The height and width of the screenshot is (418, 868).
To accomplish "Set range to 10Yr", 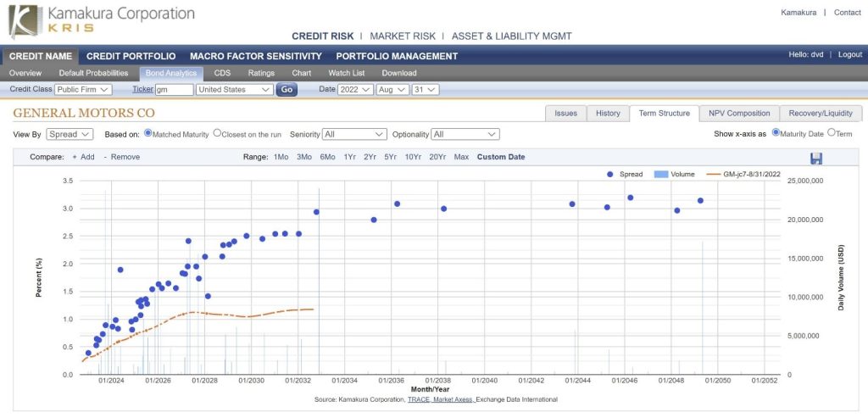I will point(413,157).
